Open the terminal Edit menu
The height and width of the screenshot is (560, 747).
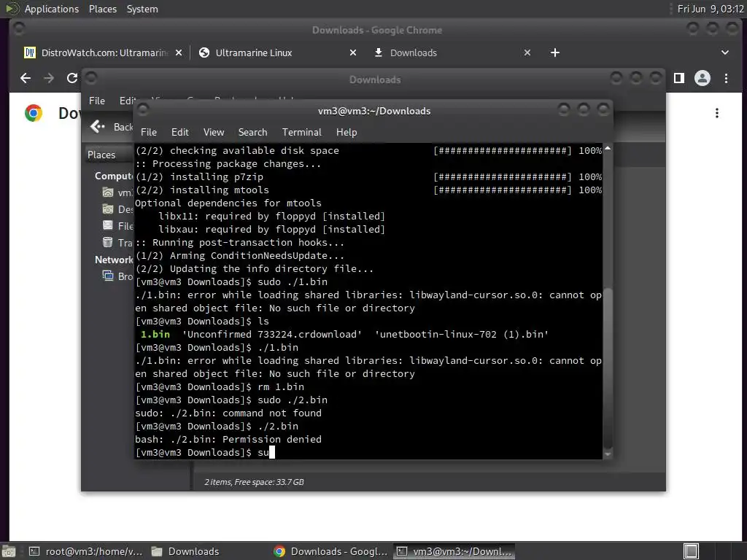(x=180, y=133)
